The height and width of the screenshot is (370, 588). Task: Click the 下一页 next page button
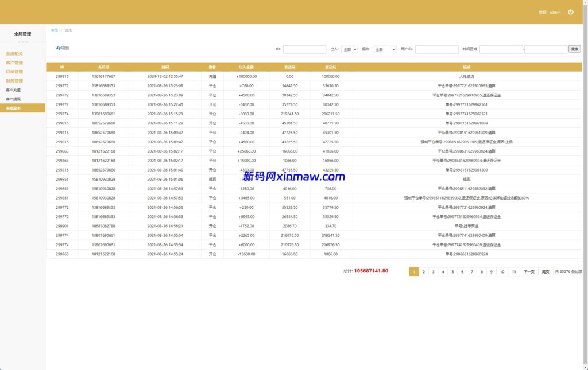pos(529,272)
